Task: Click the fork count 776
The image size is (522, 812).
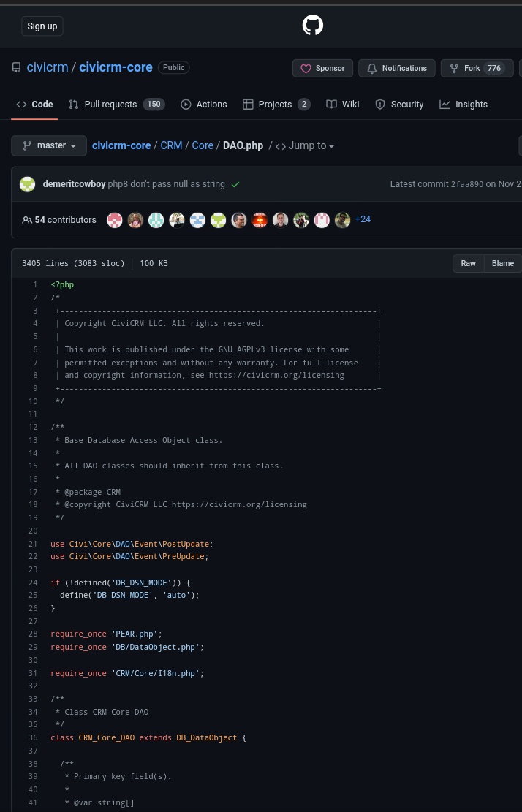Action: pos(494,69)
